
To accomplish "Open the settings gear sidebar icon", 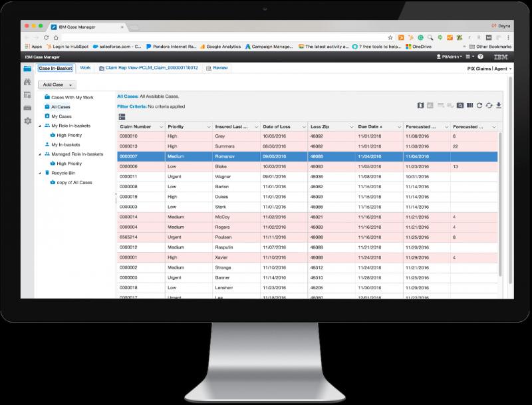I will [27, 121].
